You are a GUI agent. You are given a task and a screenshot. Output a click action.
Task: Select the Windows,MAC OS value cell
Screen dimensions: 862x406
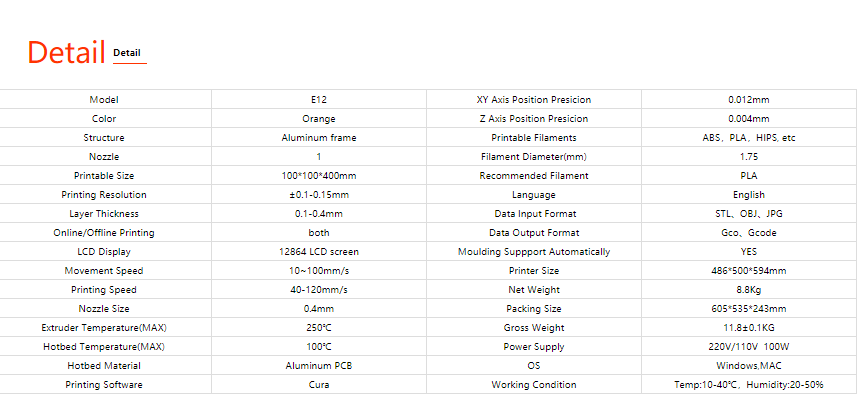(749, 366)
